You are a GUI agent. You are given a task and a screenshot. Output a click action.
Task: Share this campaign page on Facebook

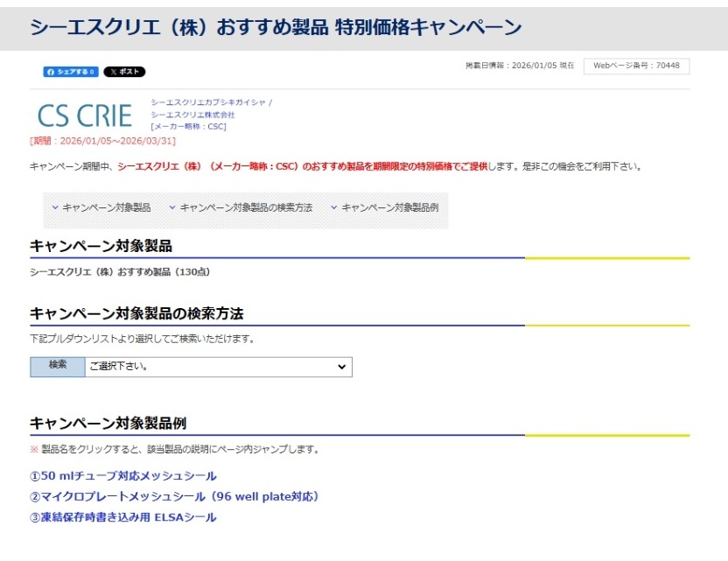point(70,72)
